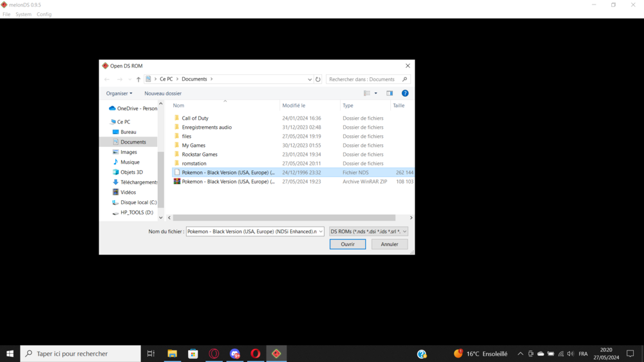Click the Up one level arrow icon
This screenshot has width=644, height=362.
pyautogui.click(x=138, y=80)
